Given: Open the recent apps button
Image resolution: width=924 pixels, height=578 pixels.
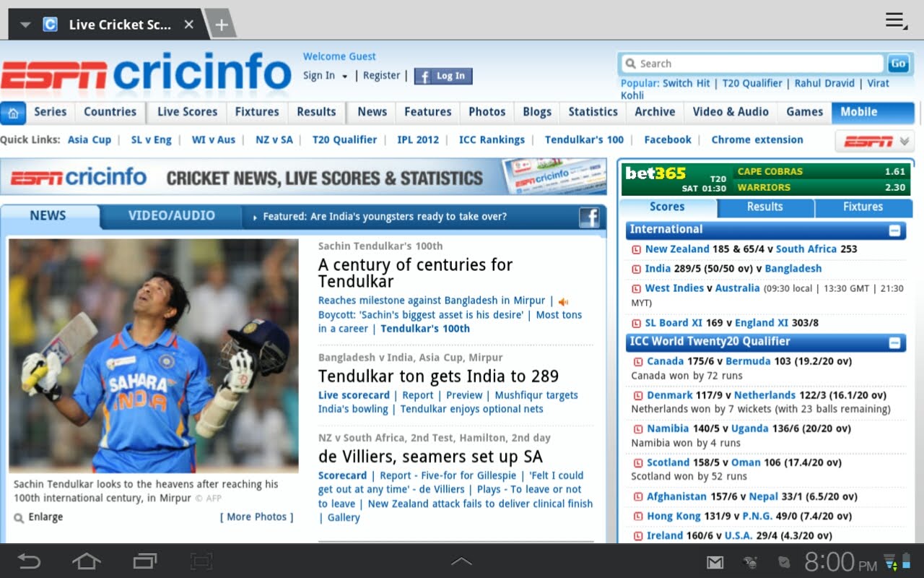Looking at the screenshot, I should [144, 561].
